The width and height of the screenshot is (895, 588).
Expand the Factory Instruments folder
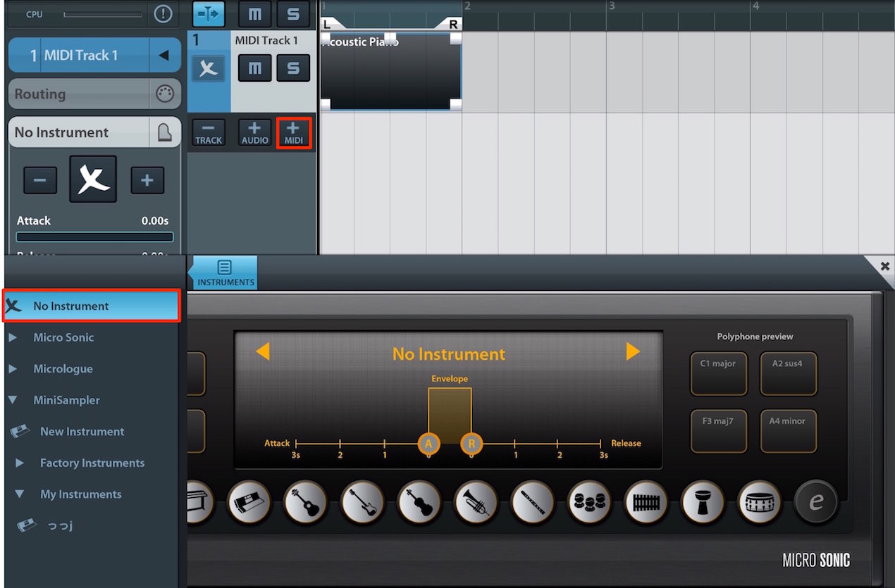[20, 463]
